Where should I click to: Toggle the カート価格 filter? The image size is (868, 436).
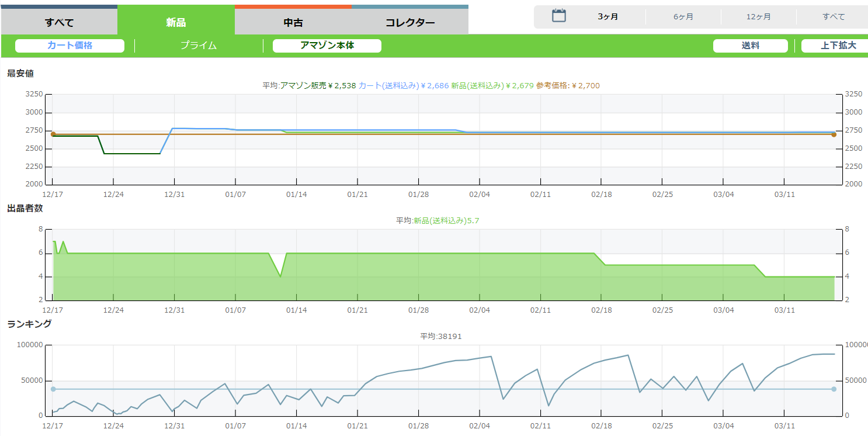(x=70, y=46)
